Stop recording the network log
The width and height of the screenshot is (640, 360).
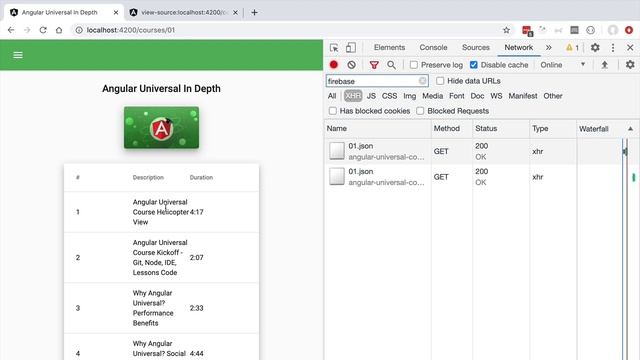click(x=334, y=65)
